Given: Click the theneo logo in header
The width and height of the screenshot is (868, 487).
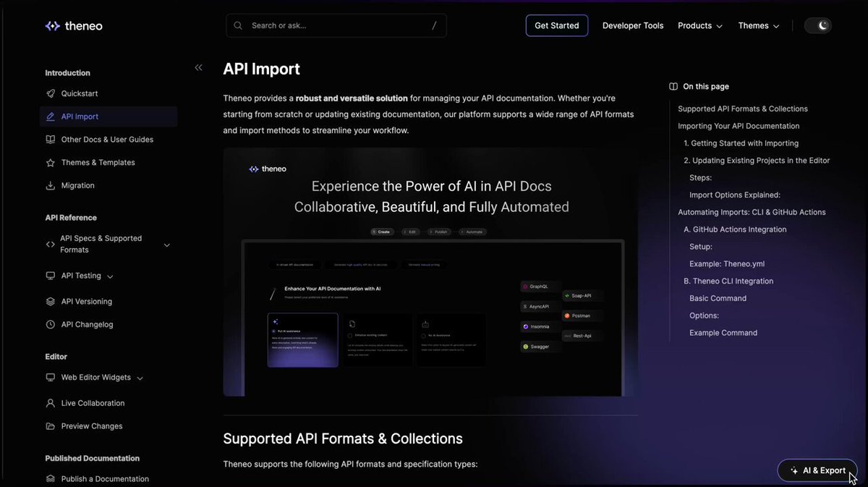Looking at the screenshot, I should (74, 26).
